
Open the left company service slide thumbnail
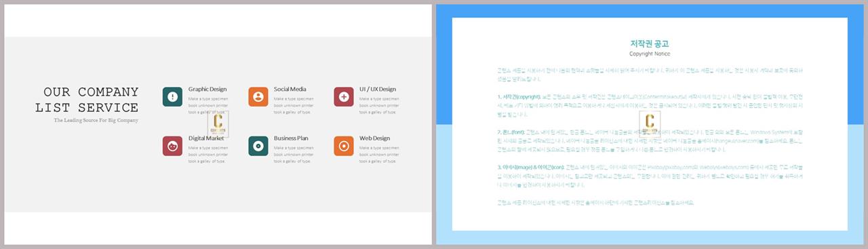(x=218, y=125)
